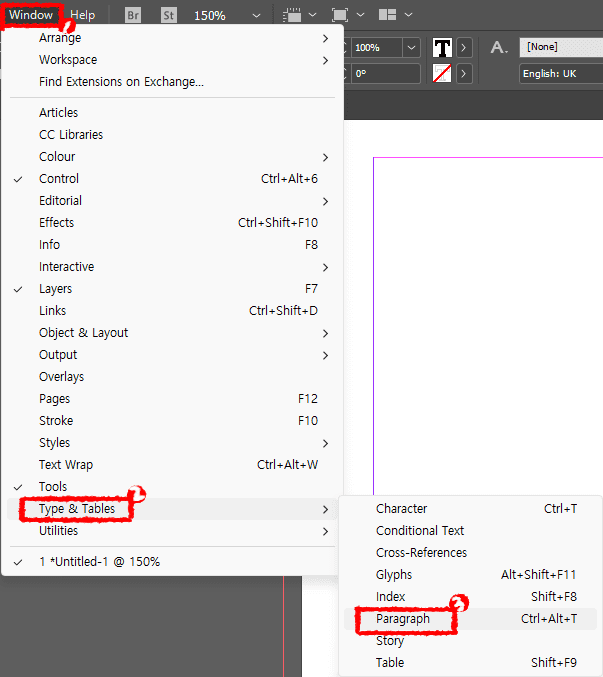Click the 100% scale input field
The height and width of the screenshot is (677, 603).
pyautogui.click(x=377, y=47)
